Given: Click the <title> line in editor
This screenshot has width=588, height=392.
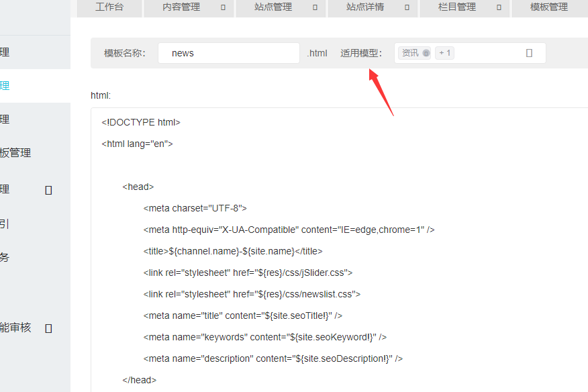Looking at the screenshot, I should tap(233, 251).
